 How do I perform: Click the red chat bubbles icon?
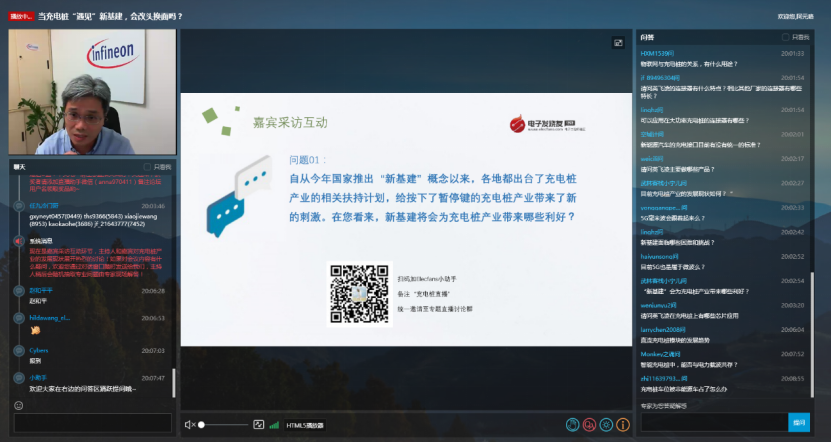(589, 425)
